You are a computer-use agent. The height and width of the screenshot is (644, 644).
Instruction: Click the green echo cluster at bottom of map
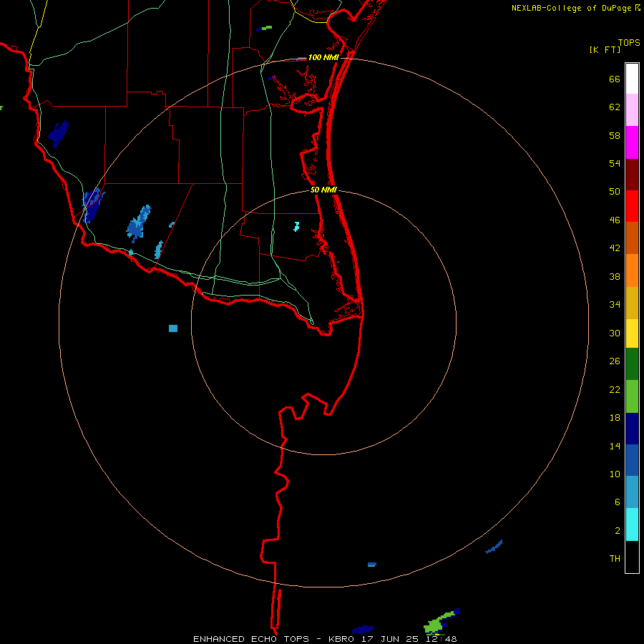(x=438, y=623)
